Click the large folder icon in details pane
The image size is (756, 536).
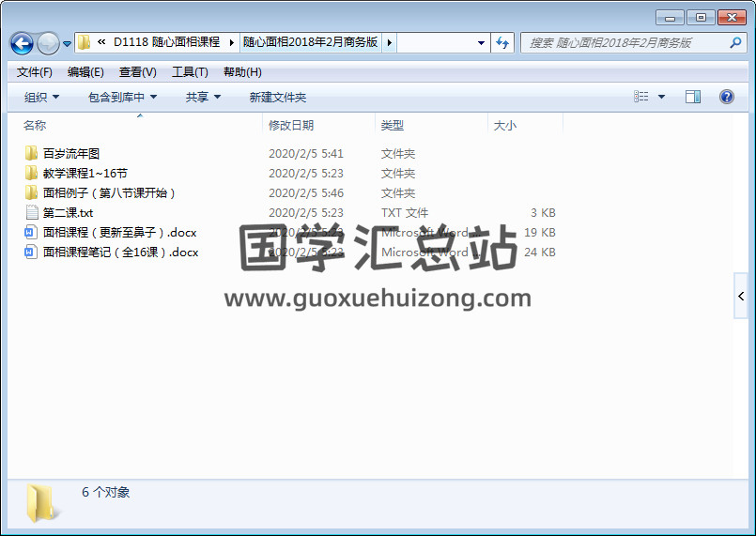[40, 503]
